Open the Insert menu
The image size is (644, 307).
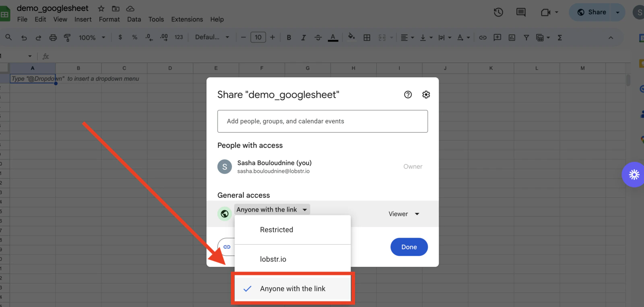(x=83, y=19)
